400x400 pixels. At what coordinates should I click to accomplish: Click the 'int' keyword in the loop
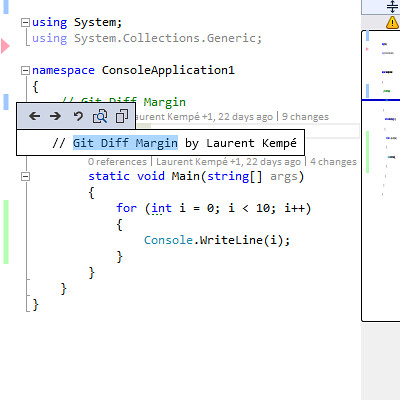(x=162, y=208)
